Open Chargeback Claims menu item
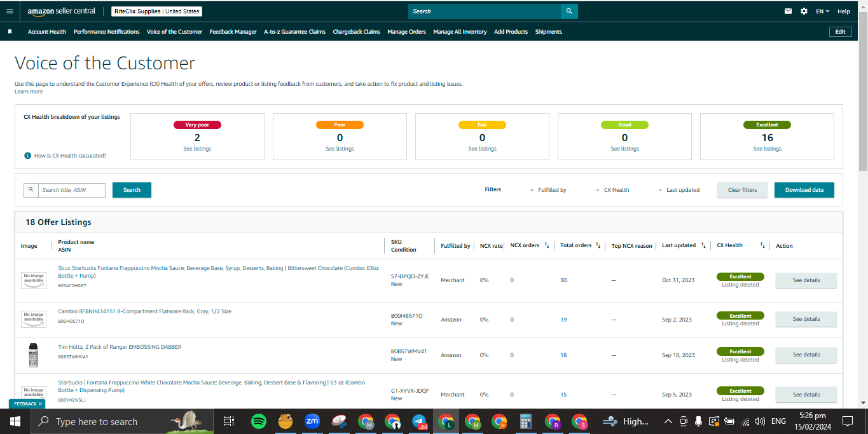This screenshot has height=434, width=868. click(x=356, y=32)
